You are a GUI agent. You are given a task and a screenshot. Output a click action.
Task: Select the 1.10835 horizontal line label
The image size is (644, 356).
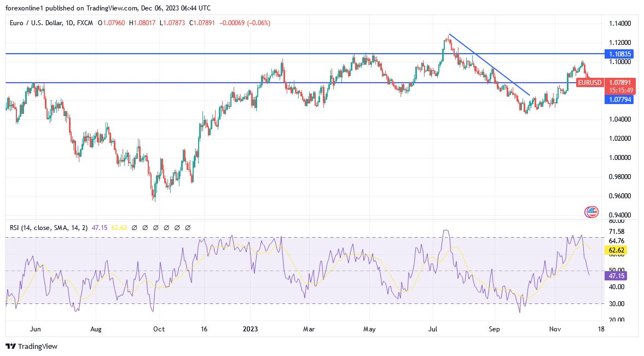[619, 54]
